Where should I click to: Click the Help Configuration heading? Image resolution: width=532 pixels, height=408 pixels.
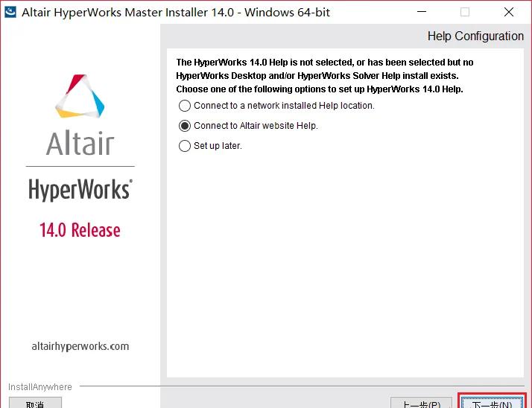pos(475,36)
